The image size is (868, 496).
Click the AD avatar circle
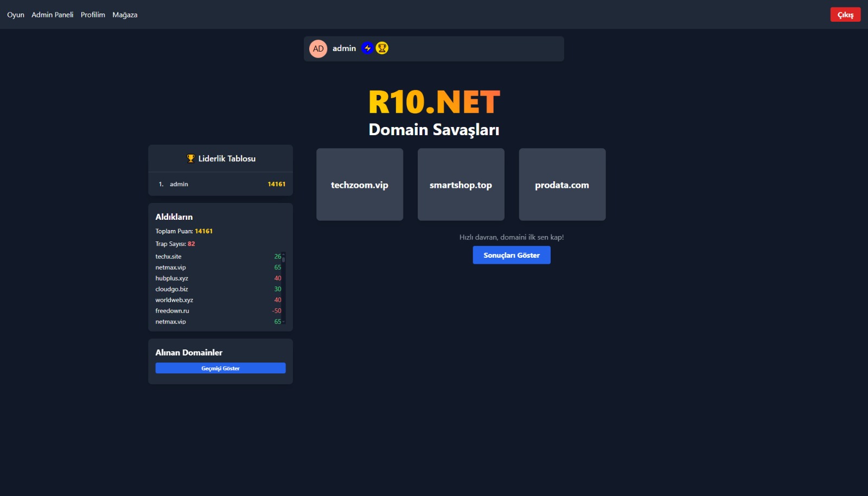tap(318, 49)
